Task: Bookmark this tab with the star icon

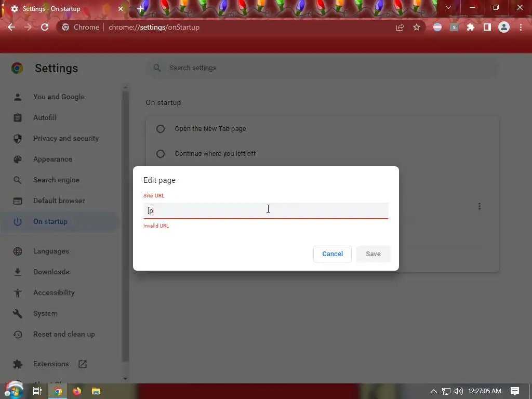Action: click(417, 27)
